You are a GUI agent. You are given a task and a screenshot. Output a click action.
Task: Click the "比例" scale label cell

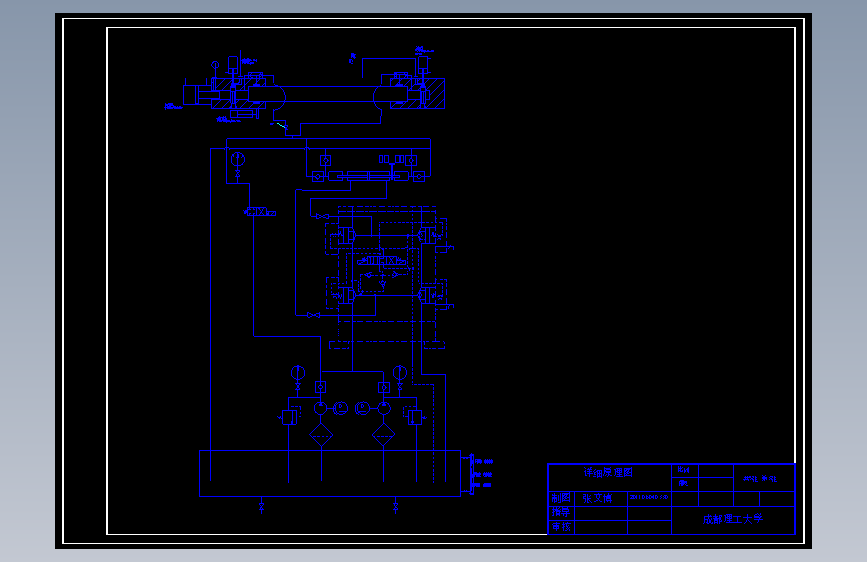point(684,470)
